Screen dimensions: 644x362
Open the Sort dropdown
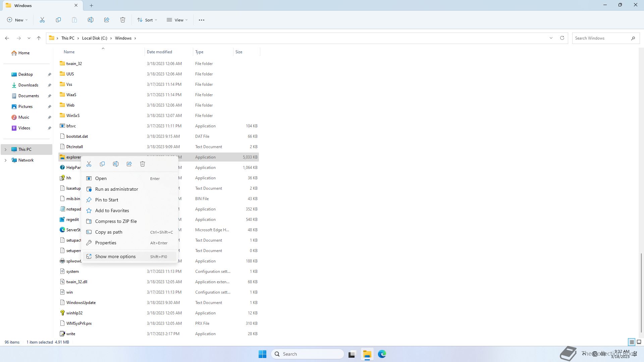pos(147,20)
